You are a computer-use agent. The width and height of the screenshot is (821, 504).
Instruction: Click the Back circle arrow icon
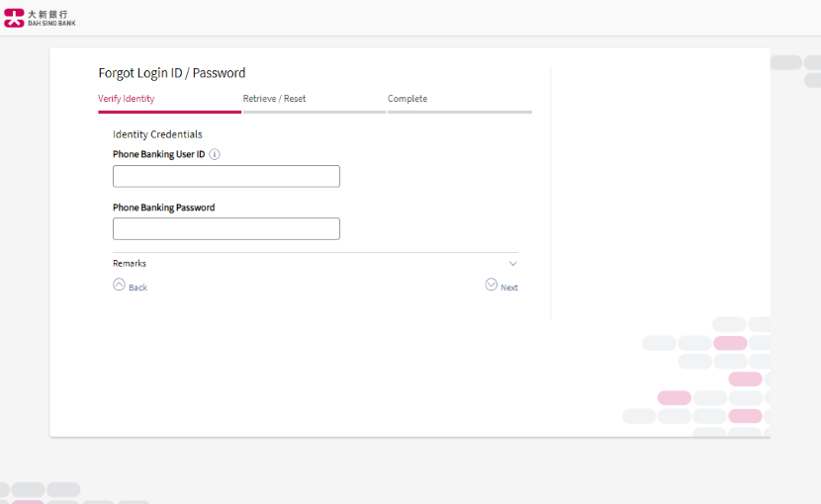click(119, 285)
